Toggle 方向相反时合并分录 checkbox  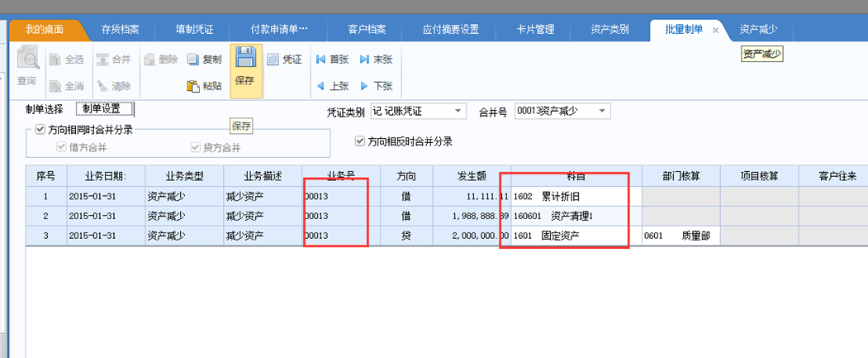pyautogui.click(x=359, y=141)
